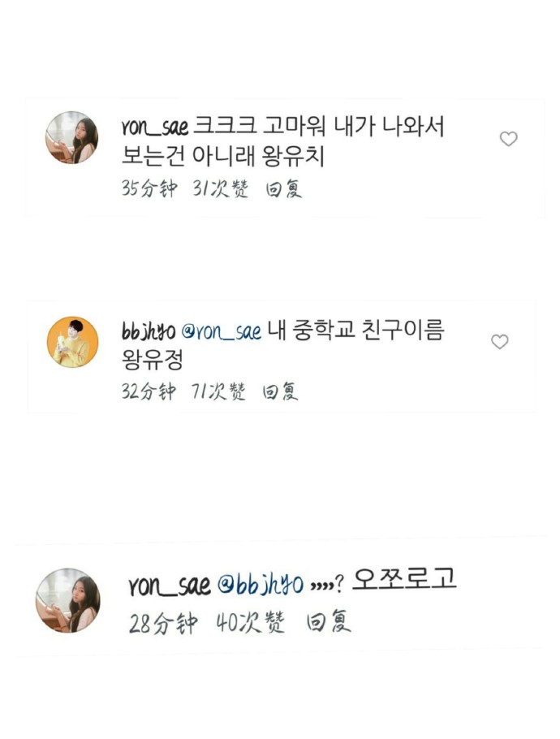This screenshot has width=560, height=739.
Task: Open the @bbjhyo mention in last comment
Action: [x=261, y=585]
